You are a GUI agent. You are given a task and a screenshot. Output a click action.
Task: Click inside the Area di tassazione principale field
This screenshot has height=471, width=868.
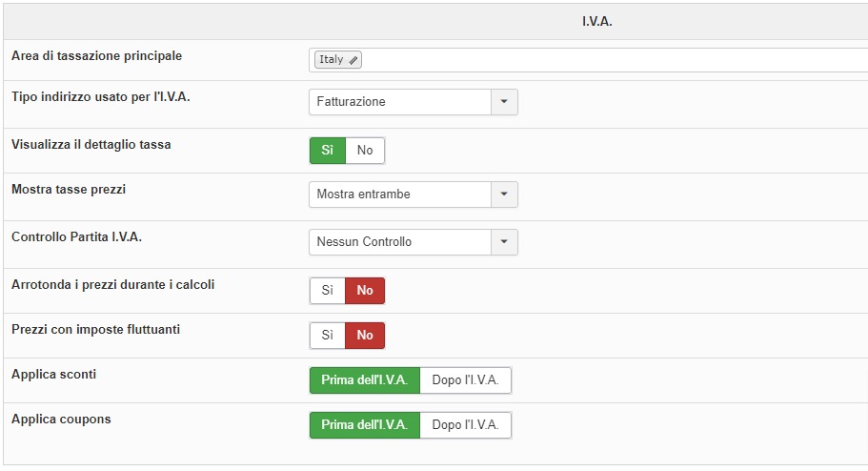(610, 60)
